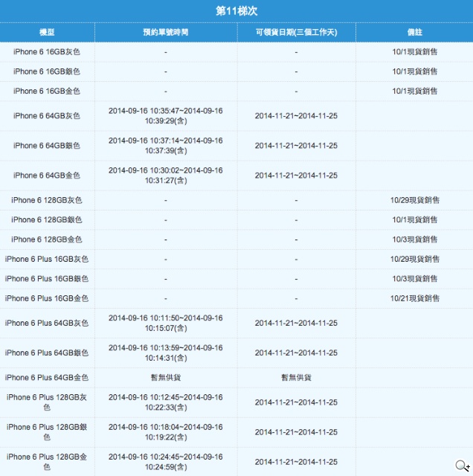This screenshot has height=476, width=473.
Task: Click the pickup date for iPhone 6 Plus 128GB銀色
Action: click(296, 432)
